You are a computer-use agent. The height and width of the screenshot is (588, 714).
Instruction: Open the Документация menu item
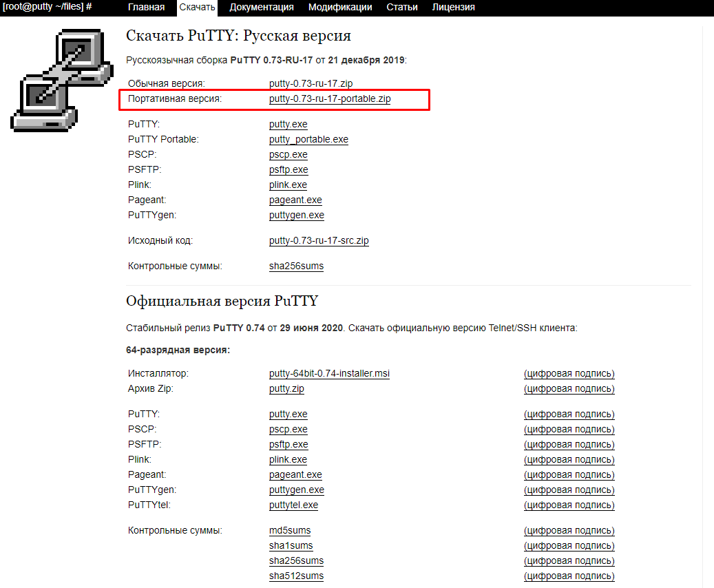pyautogui.click(x=262, y=8)
